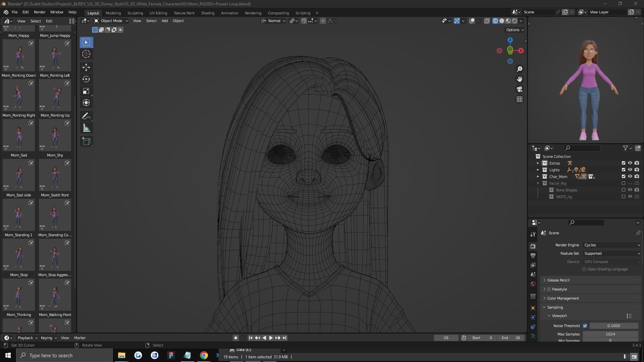Click the outliner search field
Viewport: 644px width, 362px height.
tap(582, 148)
